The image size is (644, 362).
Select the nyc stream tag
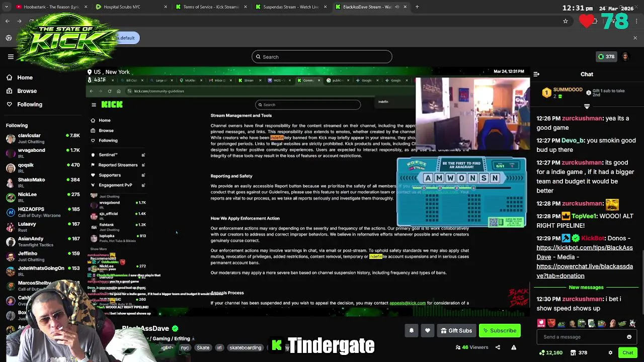185,347
